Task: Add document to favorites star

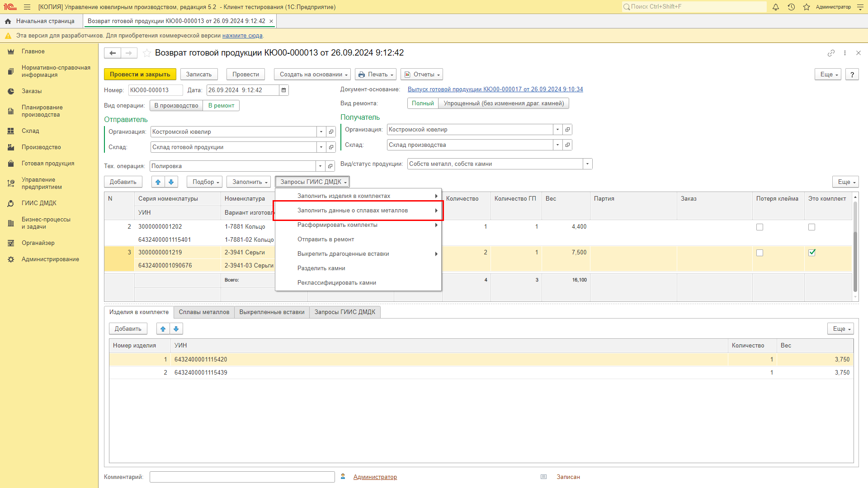Action: (x=147, y=53)
